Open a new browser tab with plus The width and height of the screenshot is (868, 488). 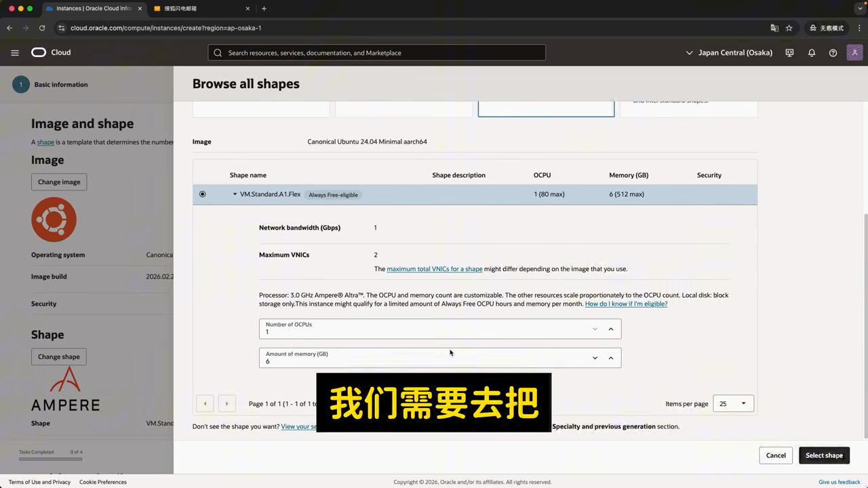[264, 9]
